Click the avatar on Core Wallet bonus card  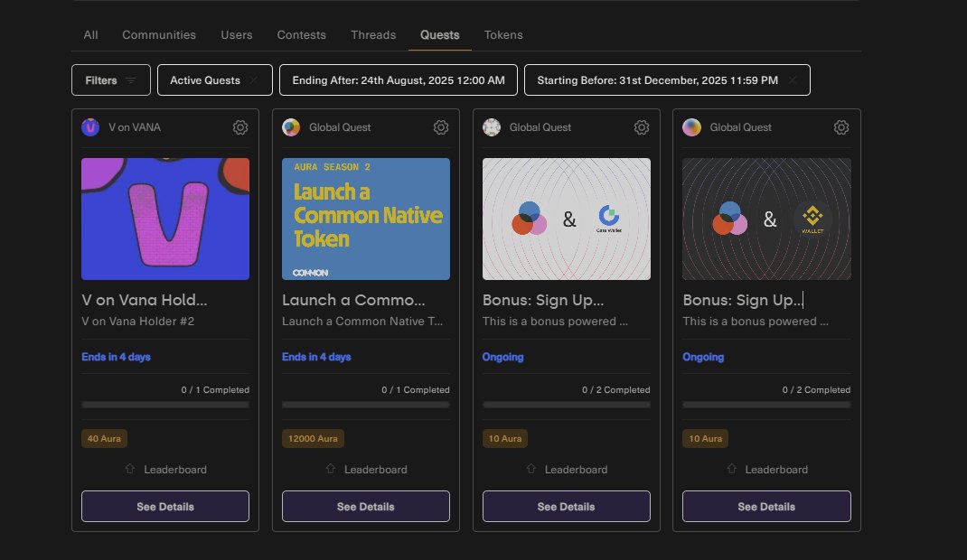click(x=492, y=127)
